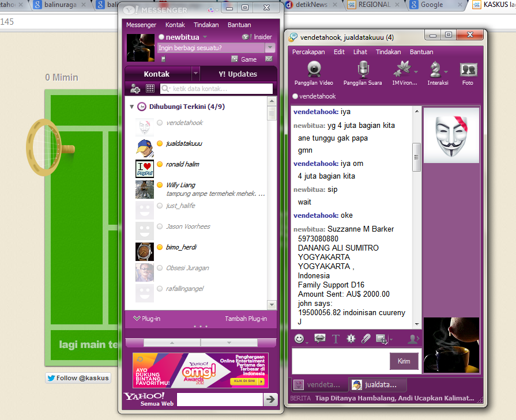Send a buzz with the Buzz icon
The height and width of the screenshot is (420, 516).
click(351, 338)
